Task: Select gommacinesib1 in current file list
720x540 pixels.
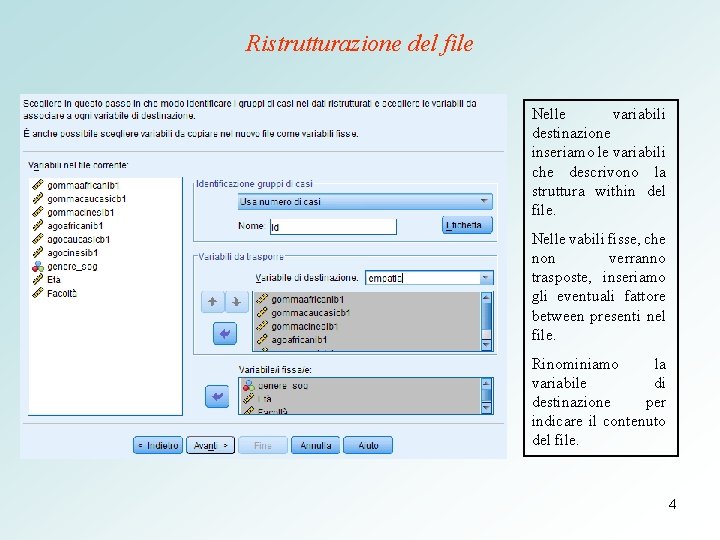Action: pos(80,213)
